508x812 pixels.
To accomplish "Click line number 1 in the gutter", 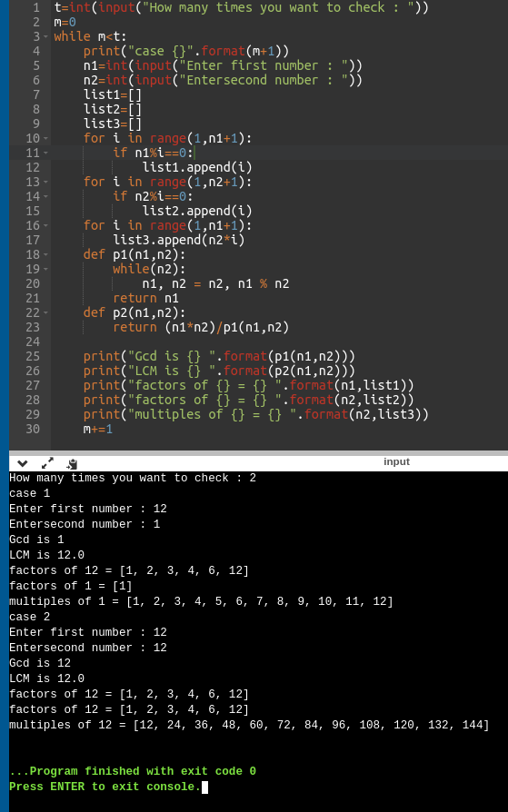I will coord(36,8).
